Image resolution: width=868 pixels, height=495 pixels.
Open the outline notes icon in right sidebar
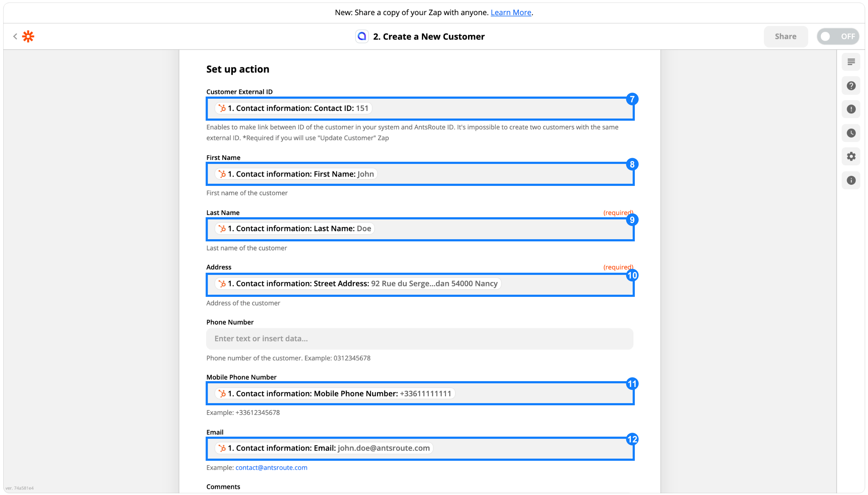851,62
